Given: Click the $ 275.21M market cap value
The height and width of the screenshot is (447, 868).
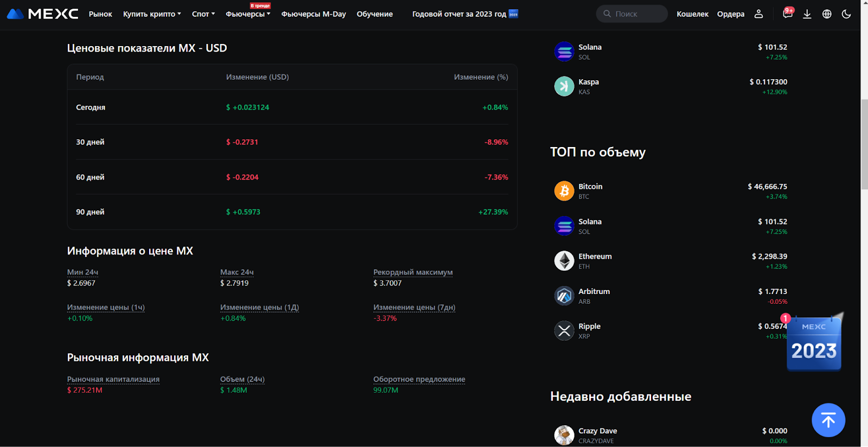Looking at the screenshot, I should [x=85, y=390].
